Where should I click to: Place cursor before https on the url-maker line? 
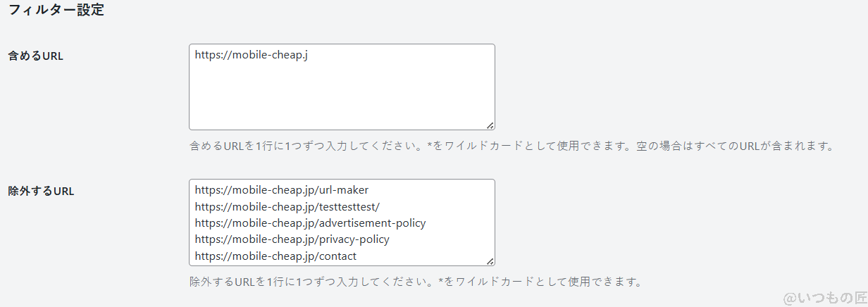pyautogui.click(x=195, y=189)
